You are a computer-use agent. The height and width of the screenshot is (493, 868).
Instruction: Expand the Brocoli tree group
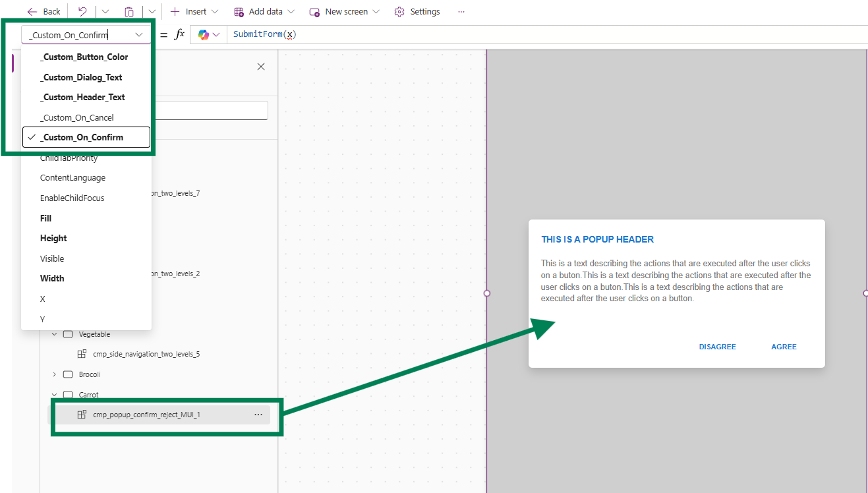(54, 374)
